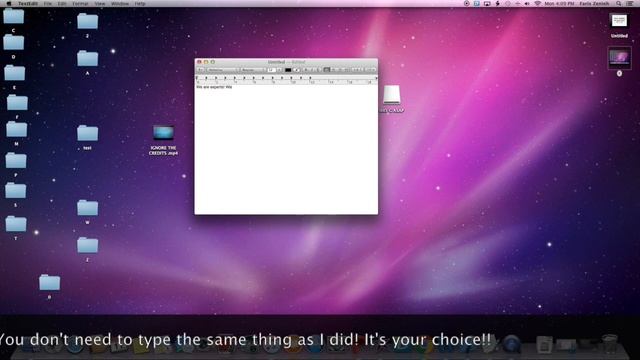
Task: Click the user name in menu bar
Action: pyautogui.click(x=594, y=3)
